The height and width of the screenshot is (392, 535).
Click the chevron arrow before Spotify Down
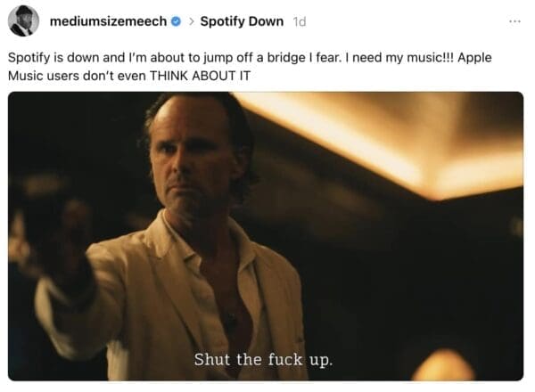pos(192,21)
